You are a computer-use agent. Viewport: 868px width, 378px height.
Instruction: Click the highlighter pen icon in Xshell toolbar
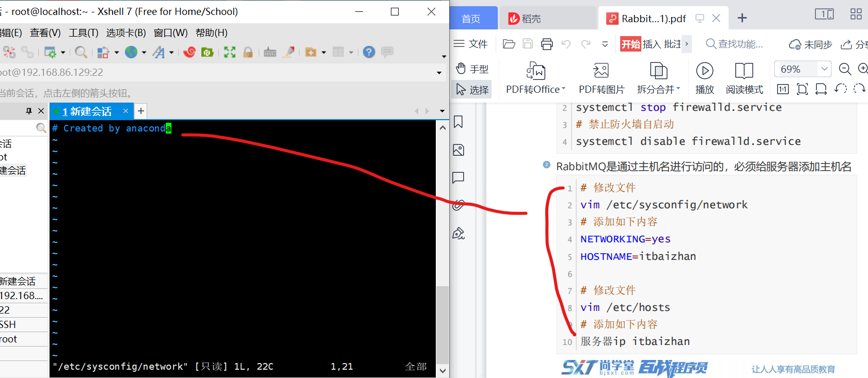[x=289, y=52]
